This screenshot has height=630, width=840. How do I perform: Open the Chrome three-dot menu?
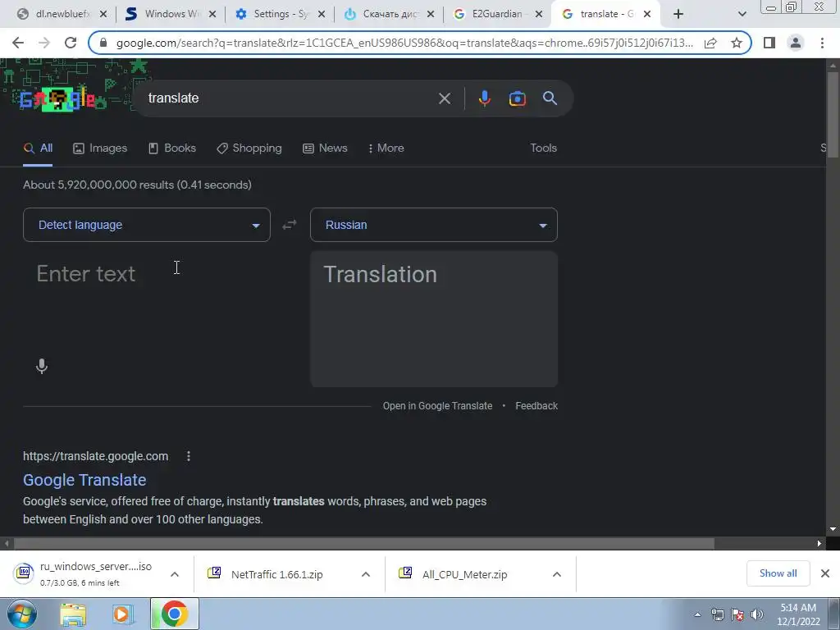point(822,43)
